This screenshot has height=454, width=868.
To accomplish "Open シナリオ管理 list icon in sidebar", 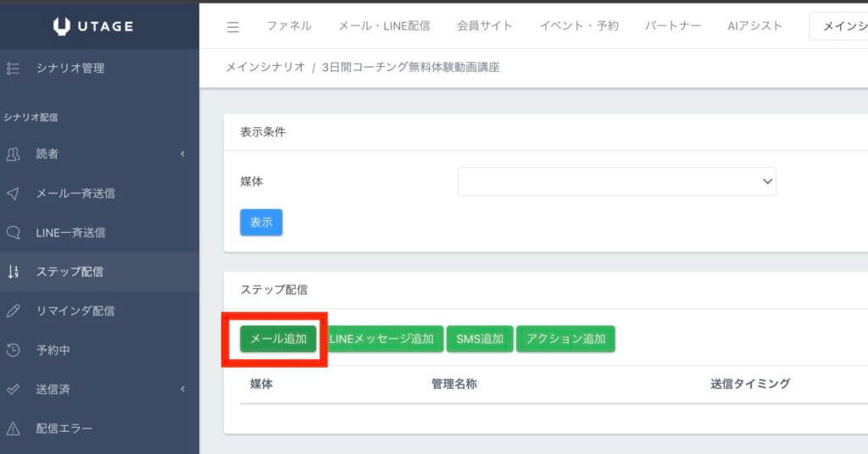I will pos(13,68).
